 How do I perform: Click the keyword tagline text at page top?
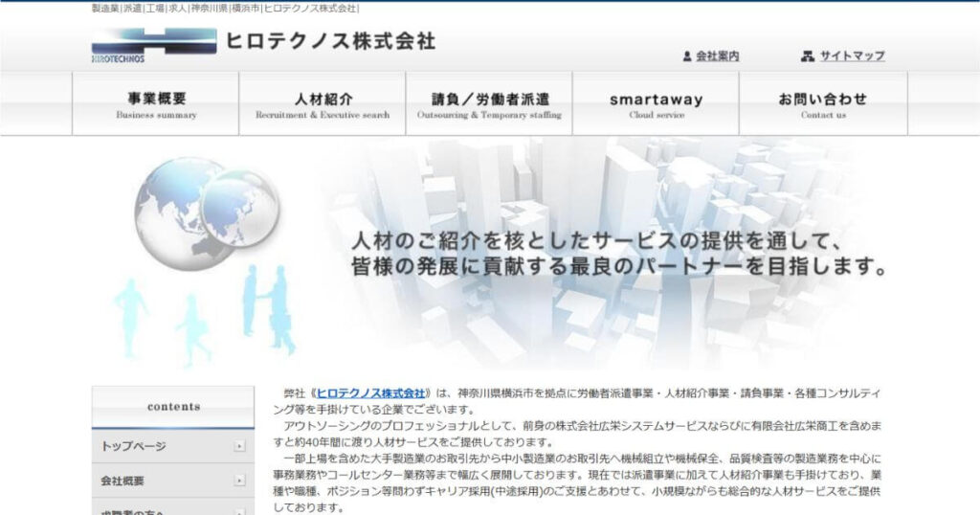coord(225,8)
